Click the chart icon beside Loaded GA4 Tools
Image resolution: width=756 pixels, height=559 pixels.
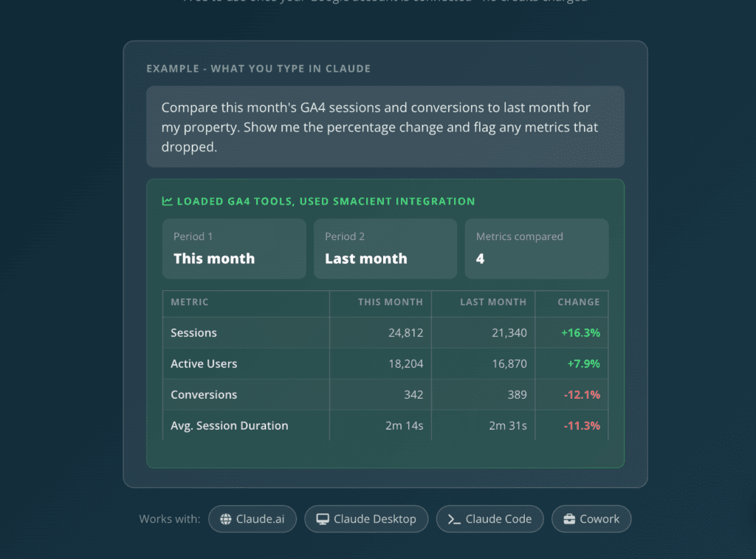(168, 201)
